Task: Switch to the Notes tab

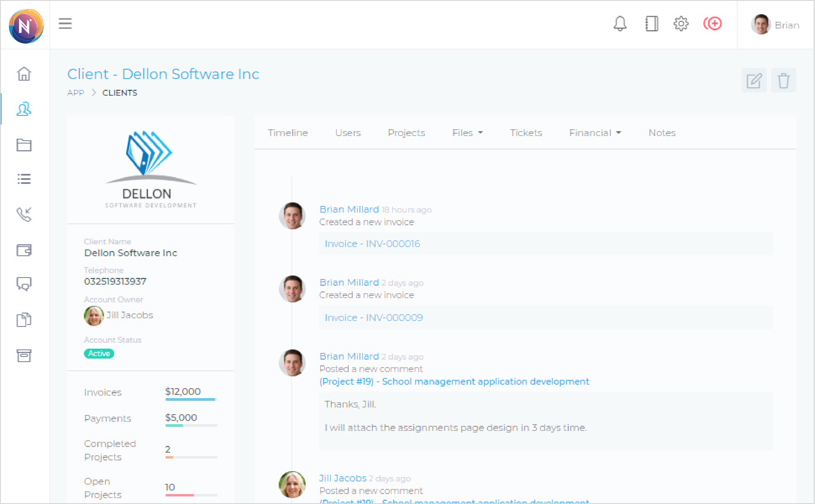Action: (662, 133)
